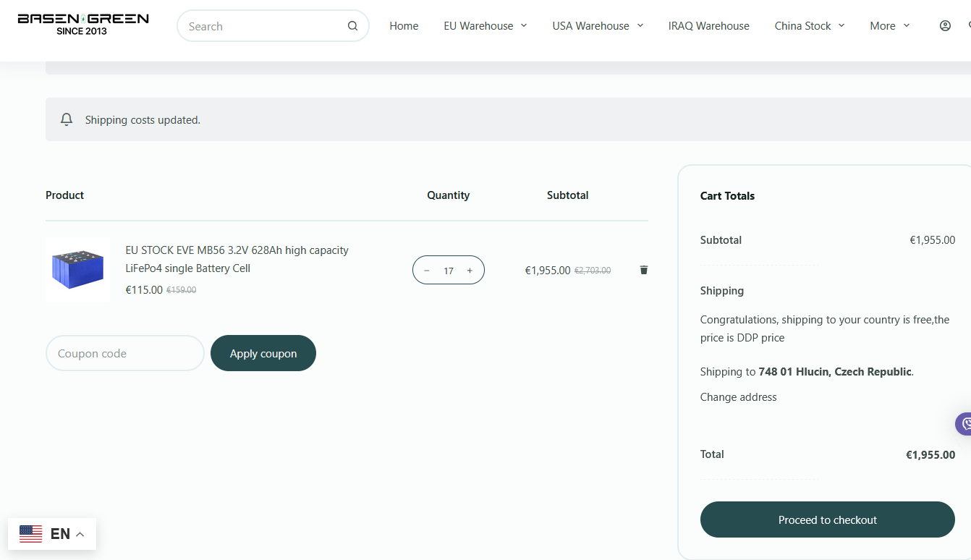Click the Basen Green logo
Viewport: 971px width, 560px height.
(83, 24)
